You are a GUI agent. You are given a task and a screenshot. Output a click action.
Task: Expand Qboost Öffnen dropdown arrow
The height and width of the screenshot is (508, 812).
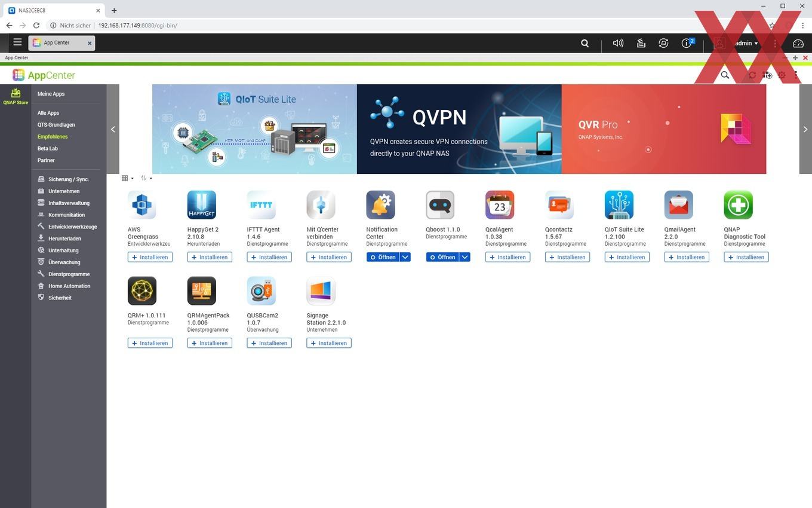point(465,257)
